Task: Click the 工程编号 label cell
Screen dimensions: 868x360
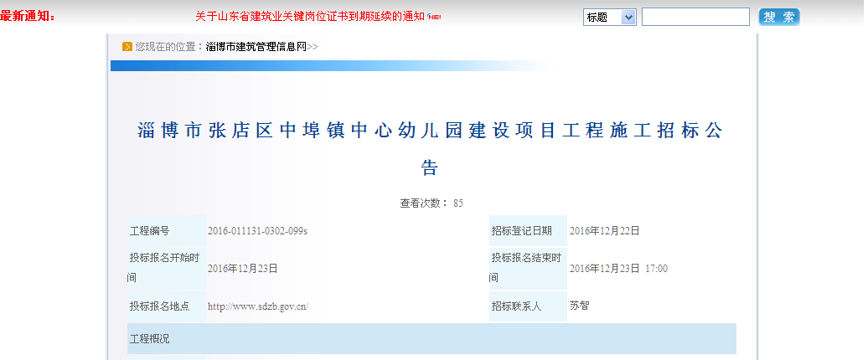Action: tap(150, 231)
